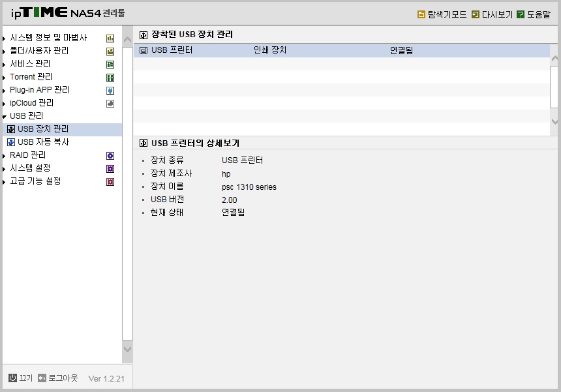Image resolution: width=561 pixels, height=392 pixels.
Task: Click the icon beside Torrent 관리
Action: (110, 78)
